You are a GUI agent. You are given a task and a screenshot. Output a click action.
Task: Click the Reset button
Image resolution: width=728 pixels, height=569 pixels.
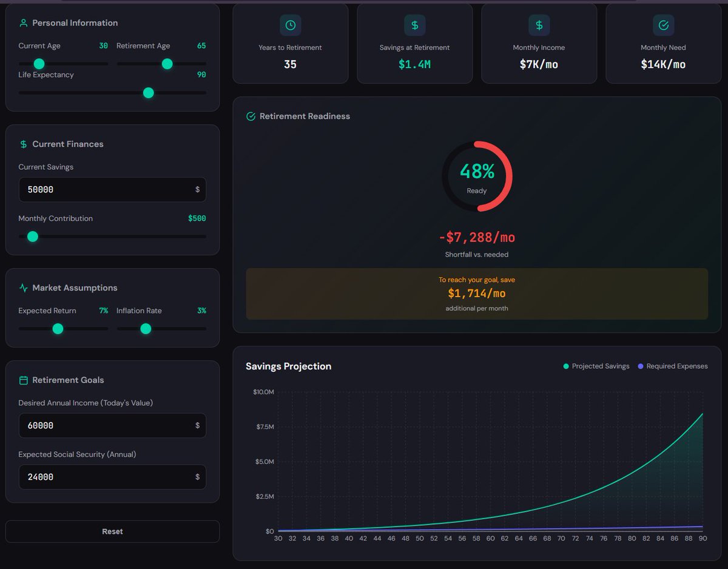(112, 531)
